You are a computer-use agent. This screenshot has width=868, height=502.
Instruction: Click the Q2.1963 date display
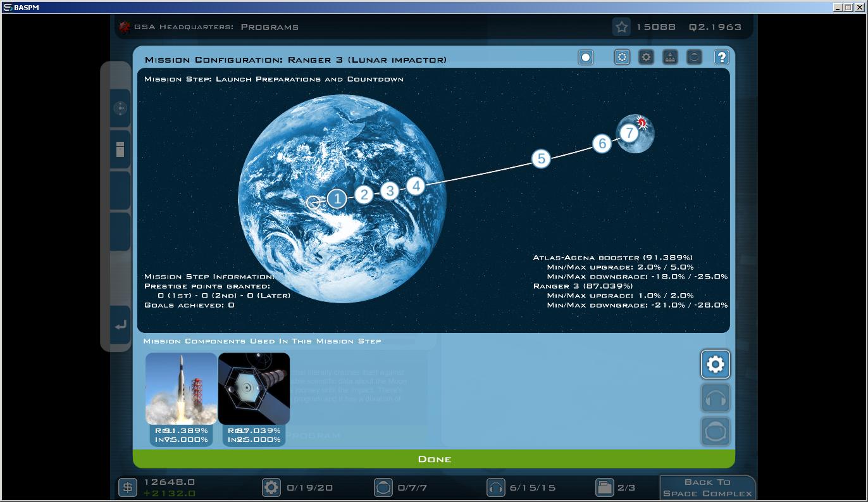715,27
